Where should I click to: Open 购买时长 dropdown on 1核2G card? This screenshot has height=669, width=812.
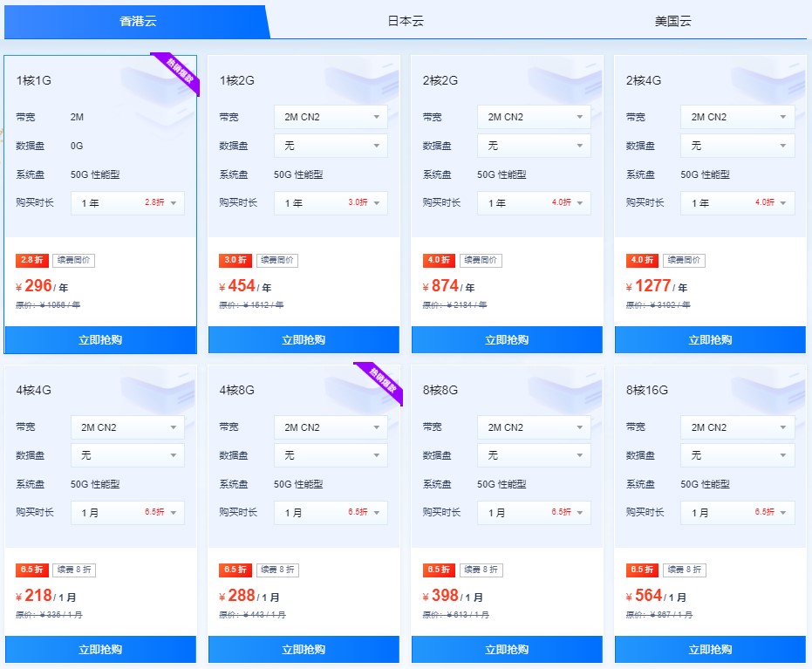[x=331, y=203]
